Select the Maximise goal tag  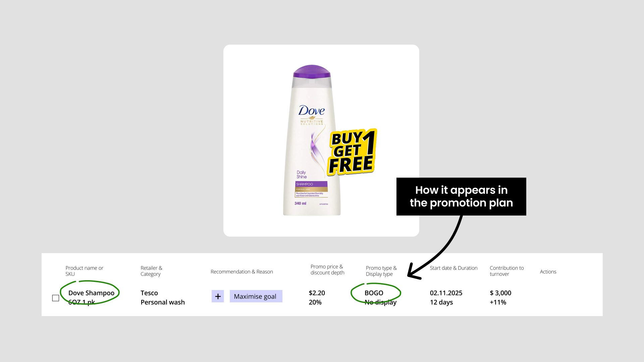point(256,296)
